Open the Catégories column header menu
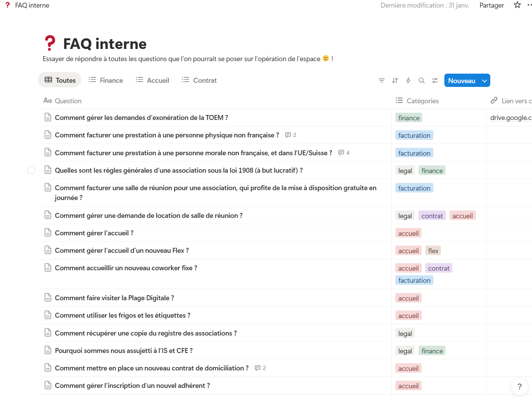The width and height of the screenshot is (532, 397). [422, 101]
